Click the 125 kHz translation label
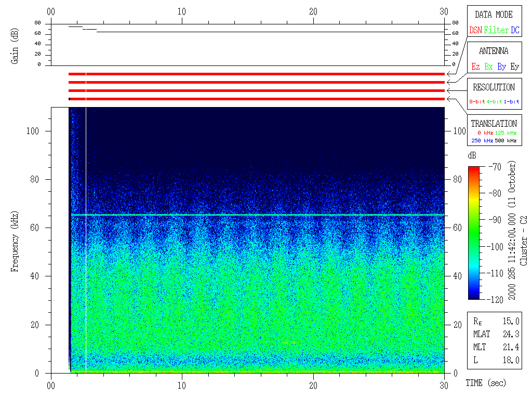532x399 pixels. tap(506, 134)
